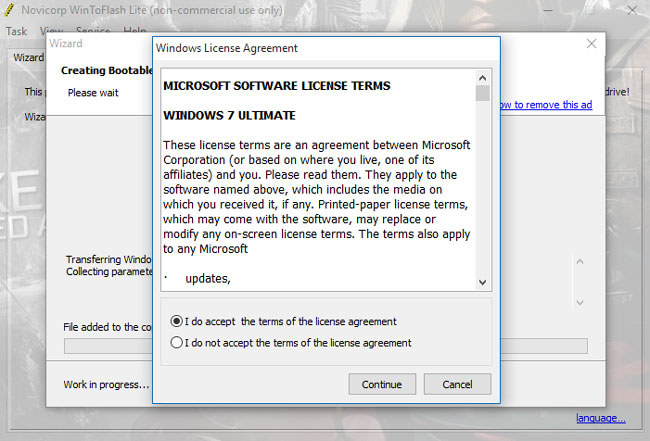Click the file progress bar in Wizard
Image resolution: width=650 pixels, height=441 pixels.
coord(326,346)
